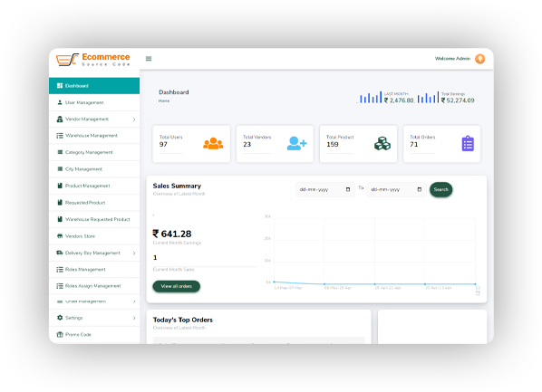The height and width of the screenshot is (392, 542).
Task: Open the start date calendar picker
Action: [x=348, y=189]
